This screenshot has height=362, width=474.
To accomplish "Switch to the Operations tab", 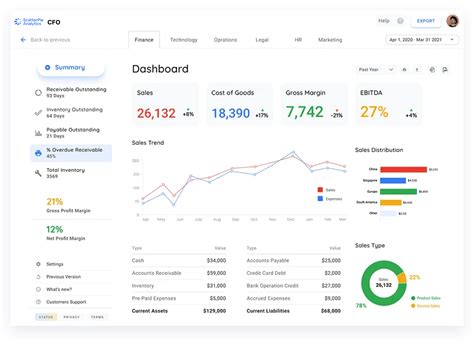I will [225, 40].
